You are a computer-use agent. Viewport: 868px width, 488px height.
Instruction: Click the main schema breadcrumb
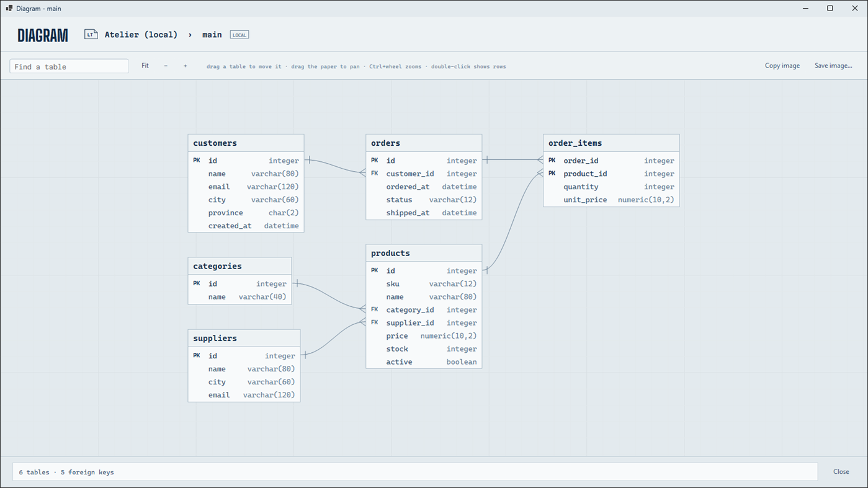point(212,35)
